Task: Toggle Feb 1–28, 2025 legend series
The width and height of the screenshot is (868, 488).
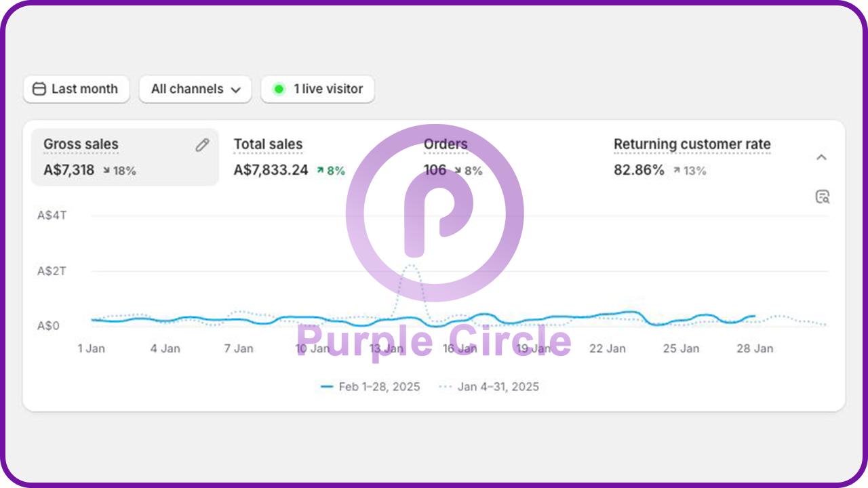Action: pos(370,387)
